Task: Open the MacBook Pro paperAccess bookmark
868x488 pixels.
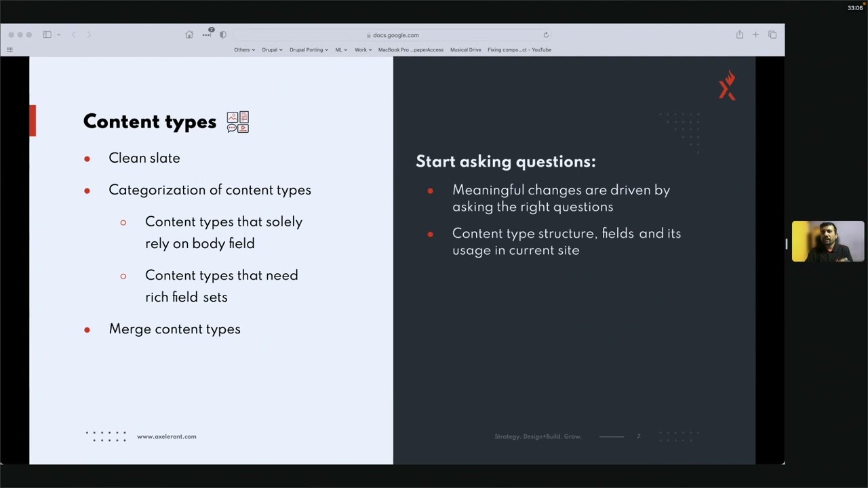Action: click(x=410, y=49)
